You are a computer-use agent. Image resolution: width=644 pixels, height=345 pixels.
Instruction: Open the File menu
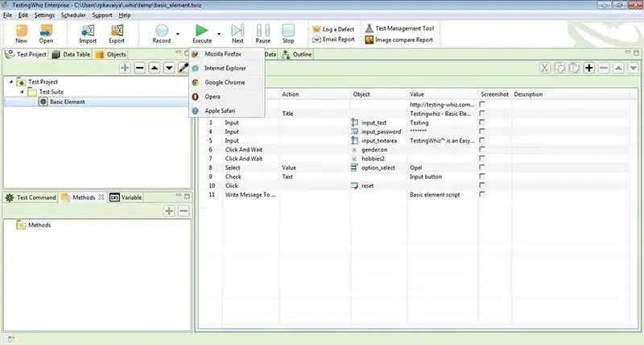pyautogui.click(x=7, y=15)
